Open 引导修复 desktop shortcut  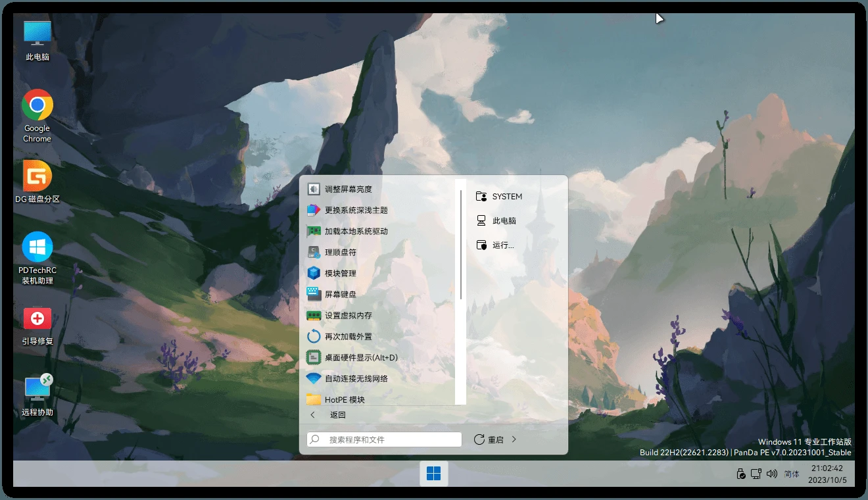coord(37,326)
